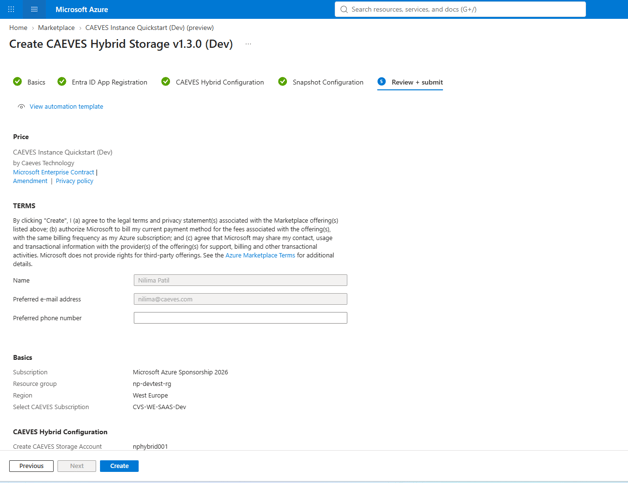Open the Privacy policy link
The height and width of the screenshot is (483, 628).
[x=74, y=181]
